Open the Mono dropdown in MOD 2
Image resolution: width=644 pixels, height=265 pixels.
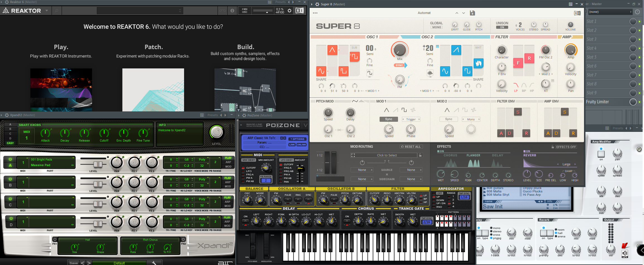tap(471, 119)
